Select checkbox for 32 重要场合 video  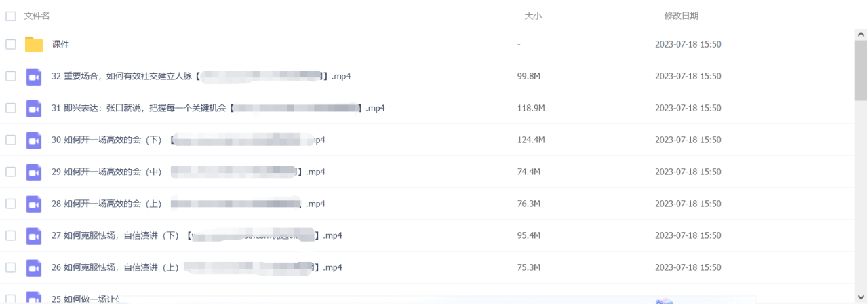click(x=11, y=76)
